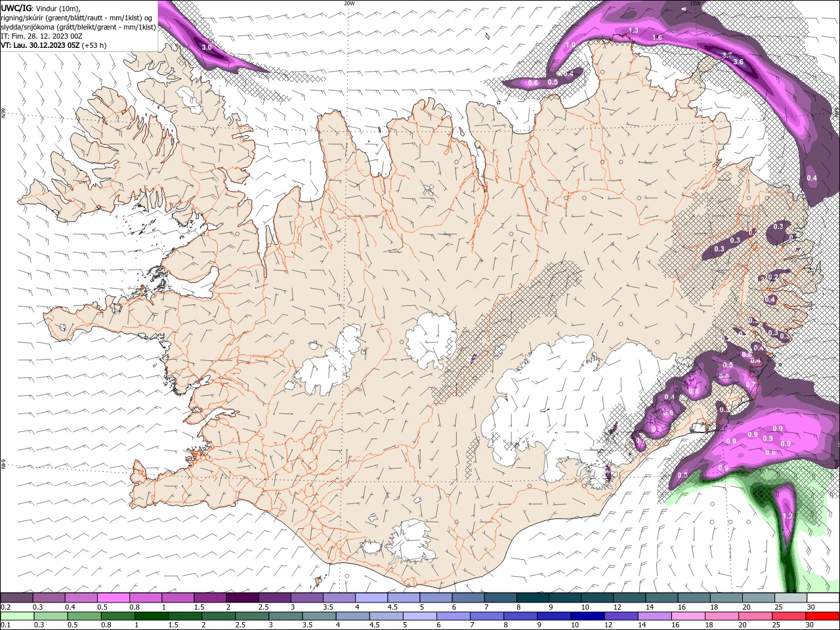Click the (+53 h) forecast offset
This screenshot has height=630, width=840.
94,45
